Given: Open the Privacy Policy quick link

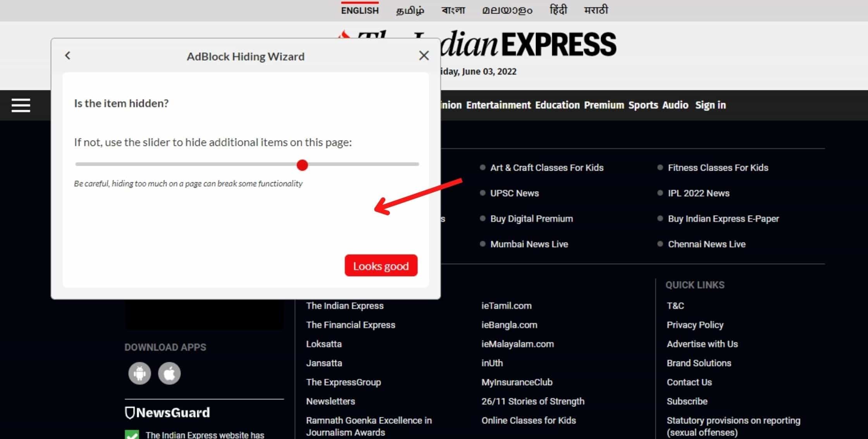Looking at the screenshot, I should [695, 325].
